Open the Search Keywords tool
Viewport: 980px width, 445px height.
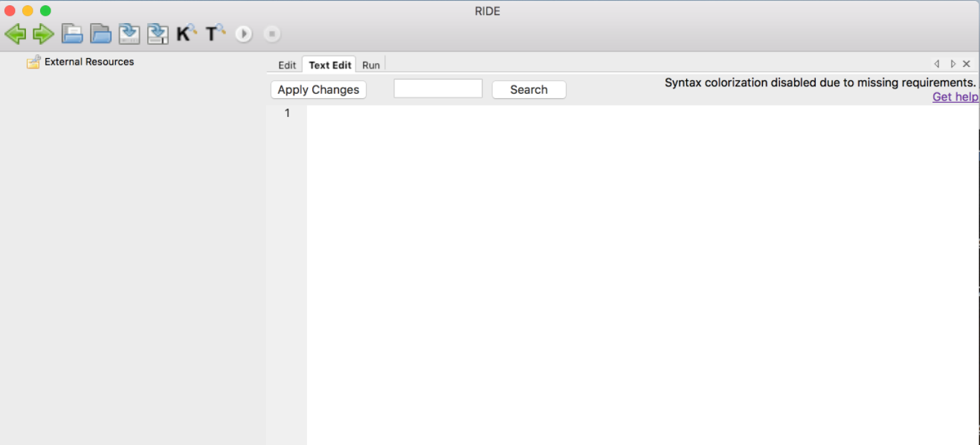click(x=185, y=33)
